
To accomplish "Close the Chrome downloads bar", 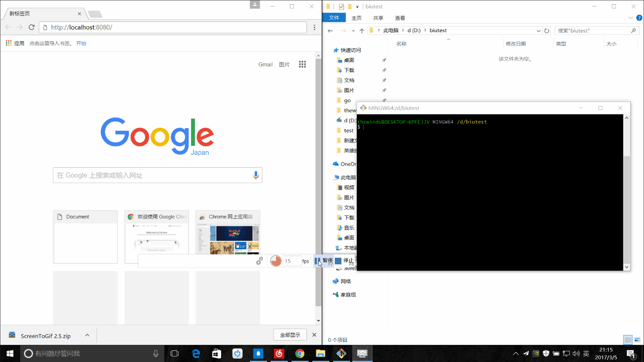I will tap(314, 335).
